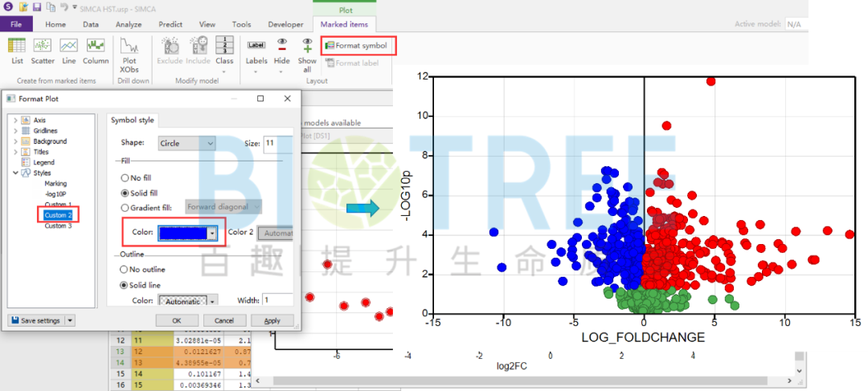
Task: Click the Scatter plot icon
Action: click(x=43, y=50)
